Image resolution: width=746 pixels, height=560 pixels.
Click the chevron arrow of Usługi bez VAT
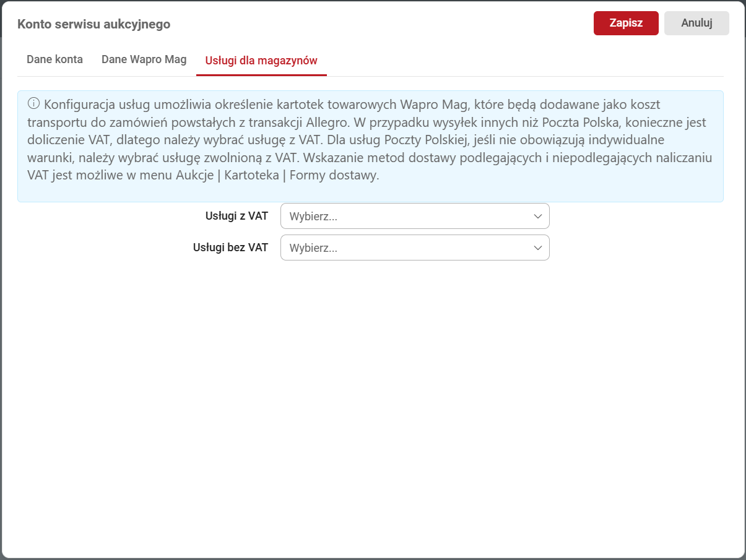(537, 248)
